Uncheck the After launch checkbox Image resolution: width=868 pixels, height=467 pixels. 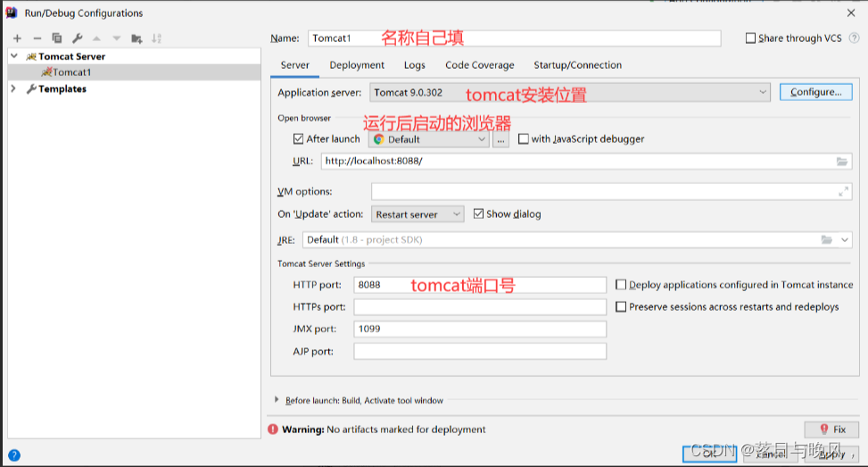click(x=298, y=139)
